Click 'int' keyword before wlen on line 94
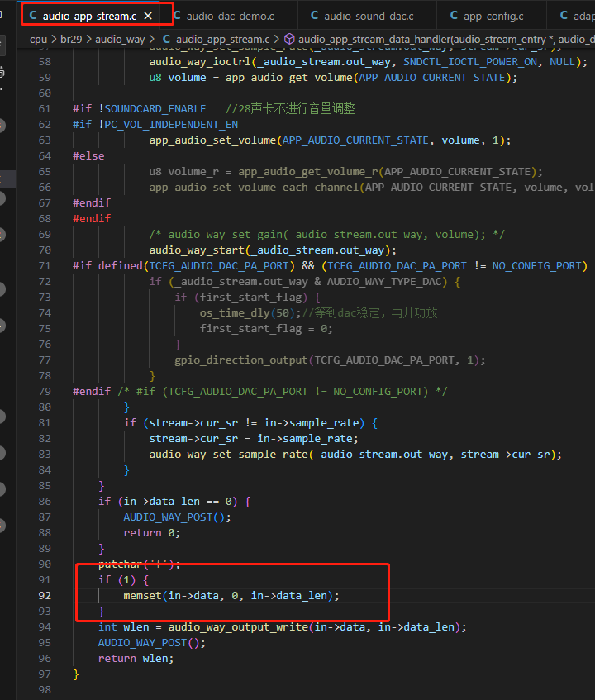This screenshot has width=595, height=700. point(108,626)
